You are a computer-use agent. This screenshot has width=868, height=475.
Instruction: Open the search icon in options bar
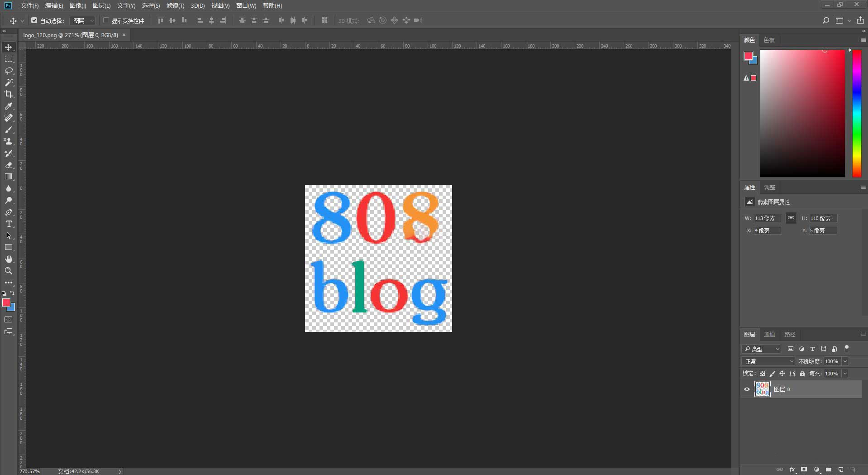tap(826, 20)
